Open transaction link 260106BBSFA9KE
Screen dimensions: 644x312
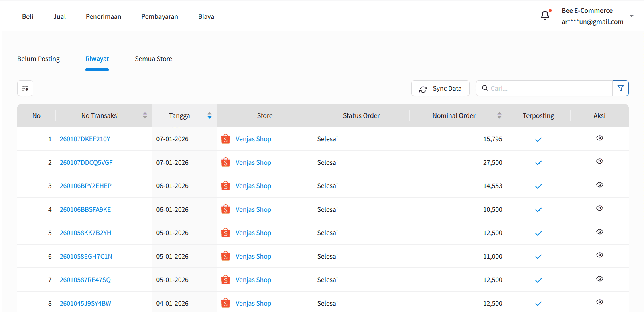click(x=85, y=209)
